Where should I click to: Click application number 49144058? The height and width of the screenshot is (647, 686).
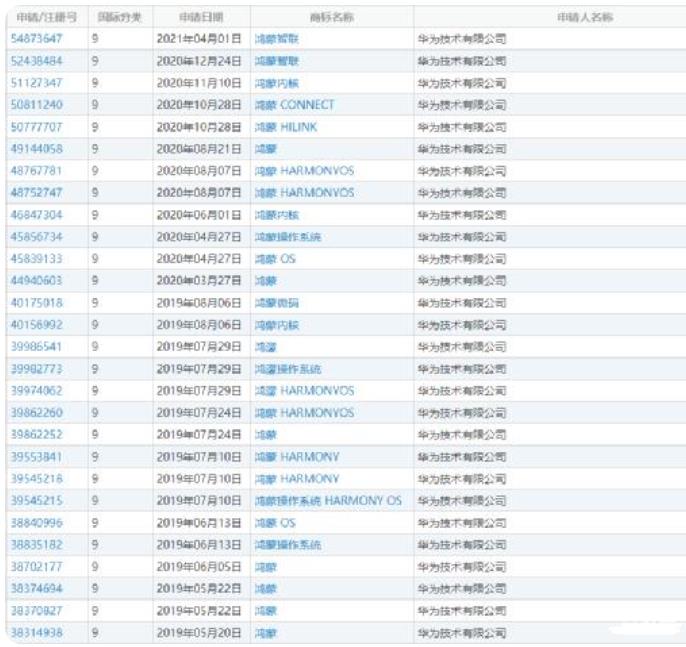click(36, 149)
